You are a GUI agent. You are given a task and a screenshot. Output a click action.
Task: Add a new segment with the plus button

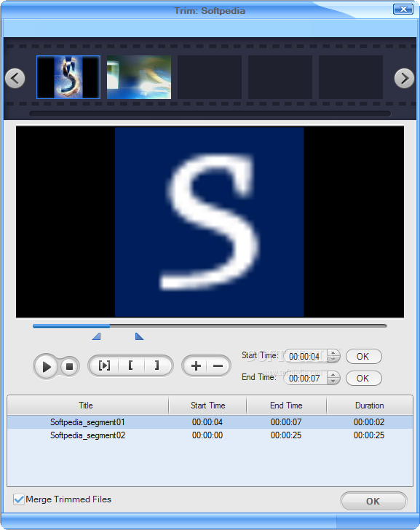click(x=196, y=365)
